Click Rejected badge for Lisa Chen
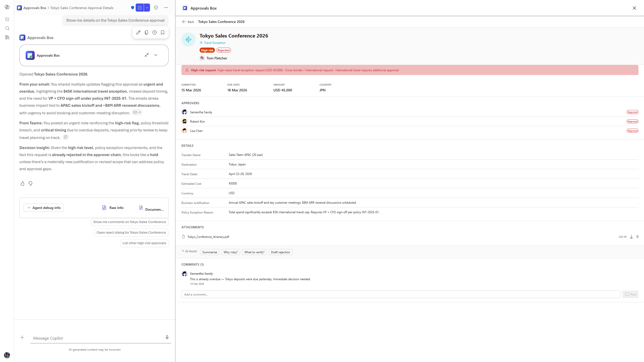This screenshot has width=644, height=362. click(x=632, y=131)
